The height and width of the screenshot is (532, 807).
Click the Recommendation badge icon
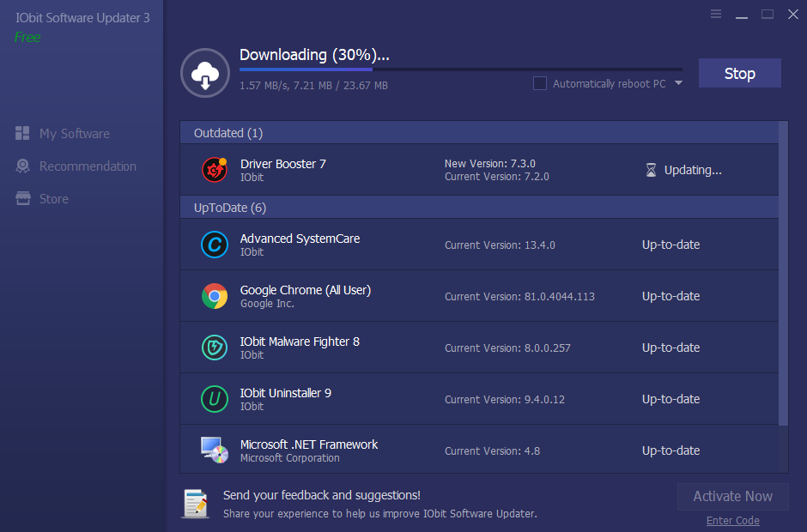pyautogui.click(x=22, y=166)
